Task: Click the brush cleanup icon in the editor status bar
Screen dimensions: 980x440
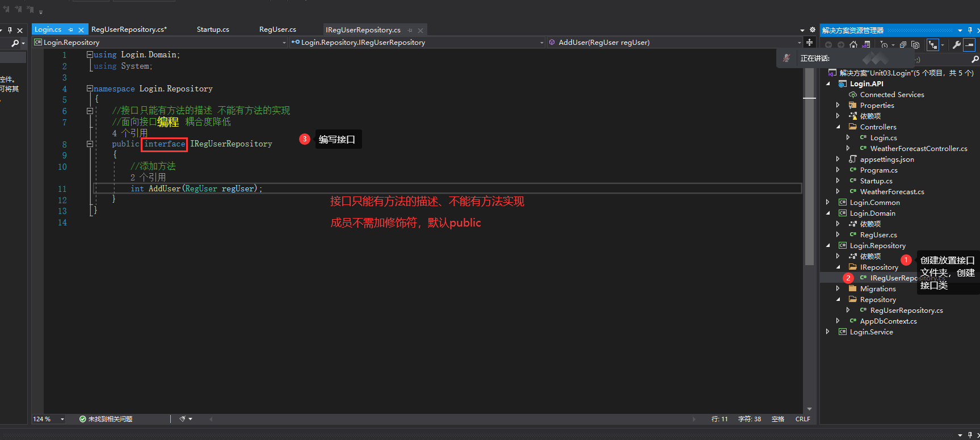Action: click(183, 419)
